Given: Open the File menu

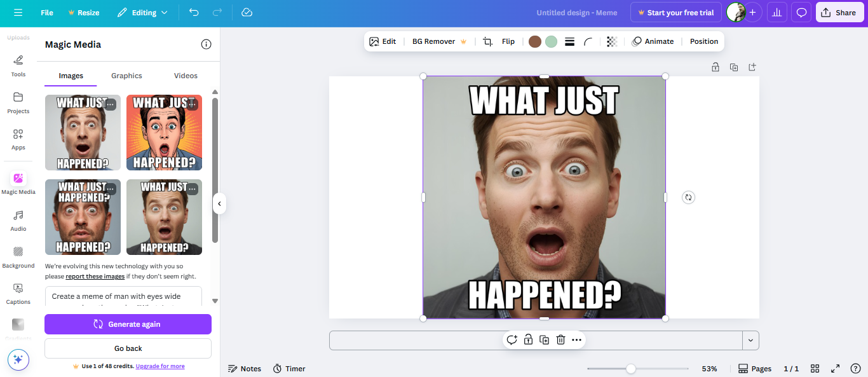Looking at the screenshot, I should pyautogui.click(x=46, y=12).
